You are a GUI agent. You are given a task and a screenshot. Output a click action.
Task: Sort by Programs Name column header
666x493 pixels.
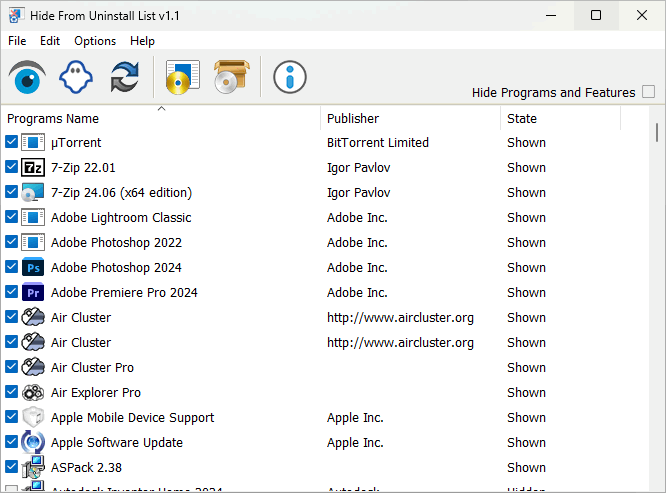pyautogui.click(x=161, y=118)
